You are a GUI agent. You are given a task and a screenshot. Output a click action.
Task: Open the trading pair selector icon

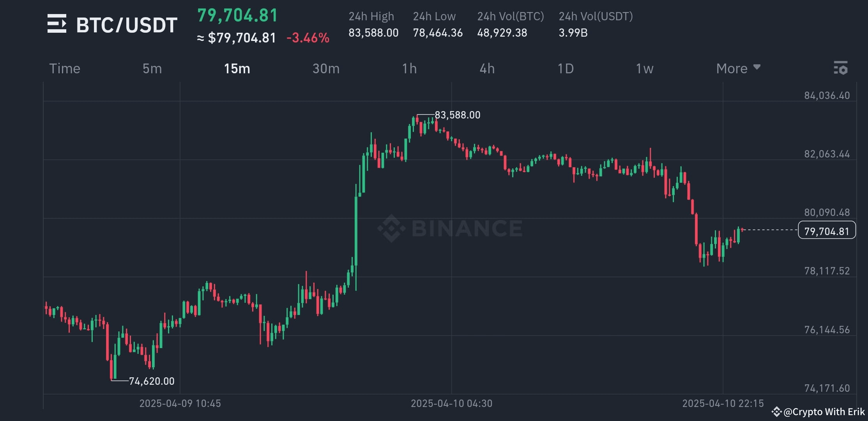point(58,24)
